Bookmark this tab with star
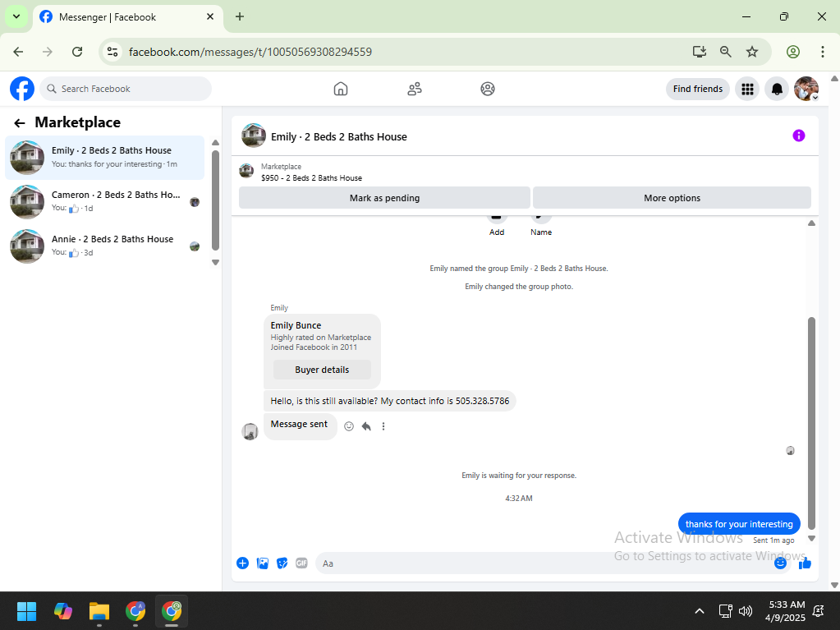This screenshot has height=630, width=840. tap(752, 52)
